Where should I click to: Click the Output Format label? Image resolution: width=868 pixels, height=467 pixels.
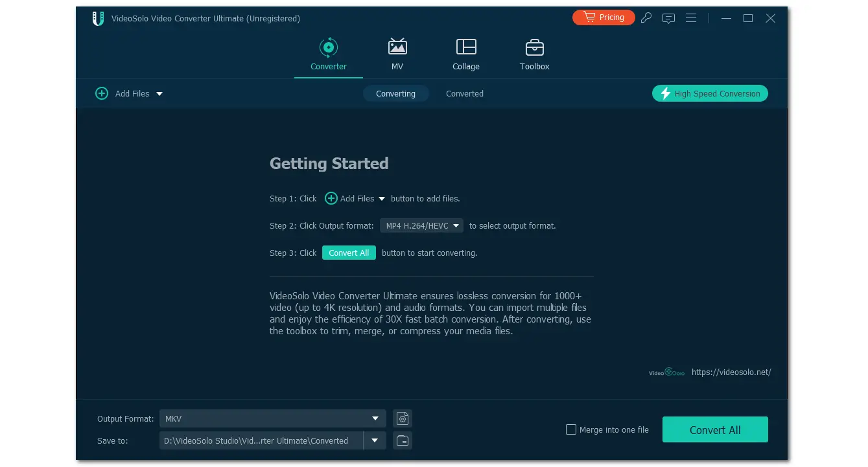coord(126,418)
